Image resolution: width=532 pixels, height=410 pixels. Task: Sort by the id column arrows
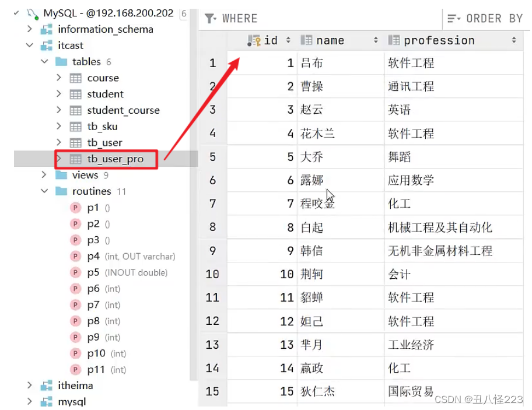click(288, 40)
